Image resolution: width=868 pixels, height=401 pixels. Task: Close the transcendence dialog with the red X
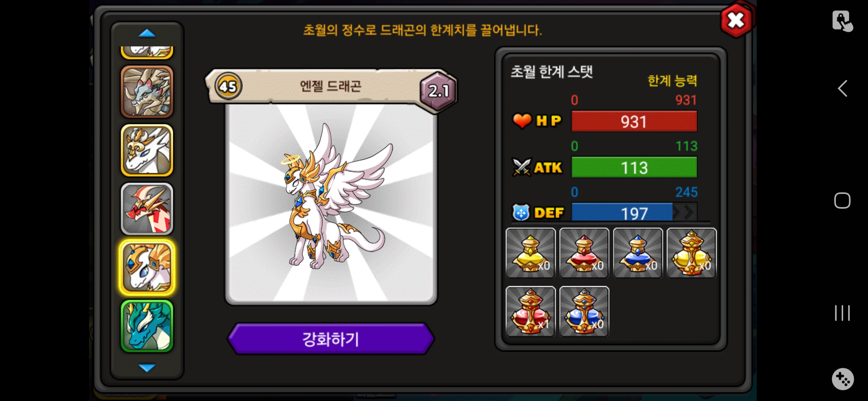click(x=736, y=20)
